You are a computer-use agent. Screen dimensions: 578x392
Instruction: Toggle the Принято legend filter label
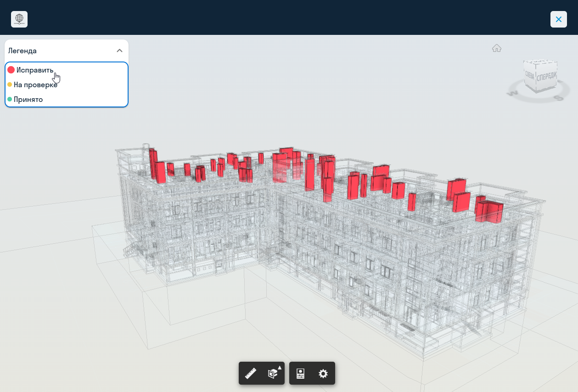pos(28,100)
